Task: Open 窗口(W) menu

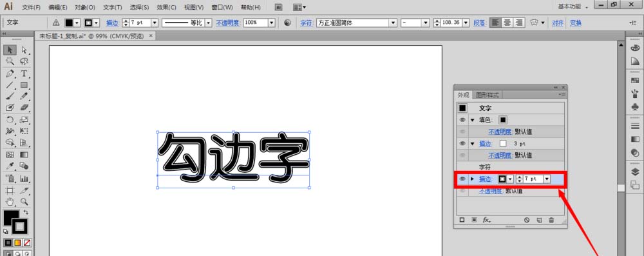Action: tap(222, 7)
